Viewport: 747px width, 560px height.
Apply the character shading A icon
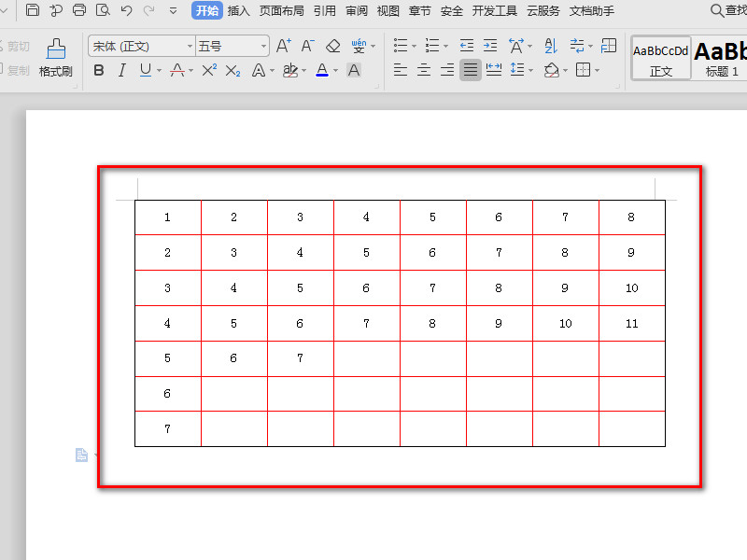354,71
